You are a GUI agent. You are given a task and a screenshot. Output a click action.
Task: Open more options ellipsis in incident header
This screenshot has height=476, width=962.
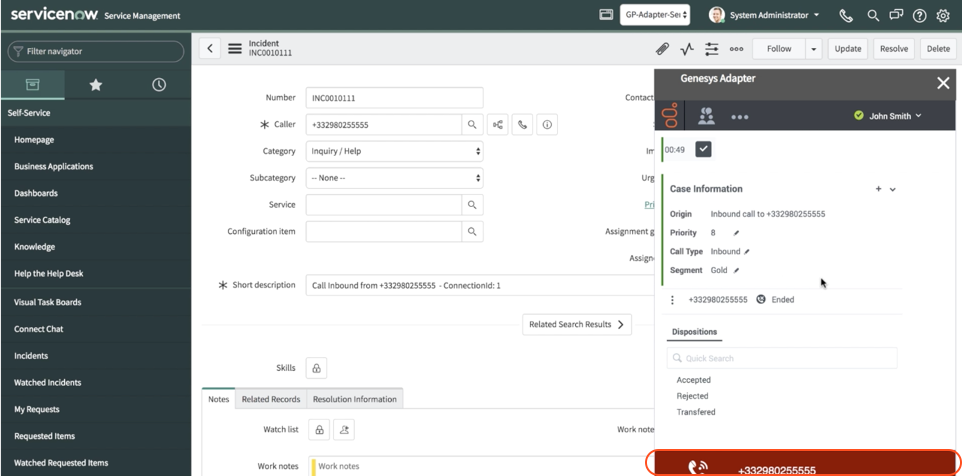(736, 48)
